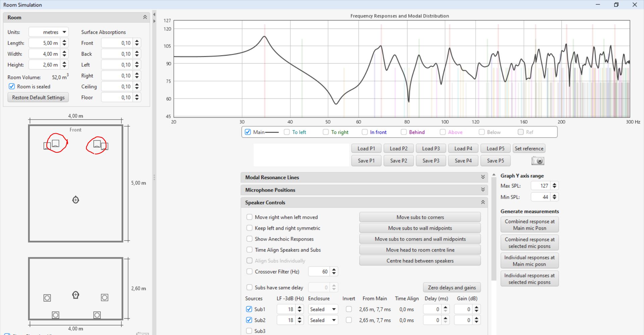Adjust the Front surface absorption stepper
The height and width of the screenshot is (335, 644).
point(137,43)
